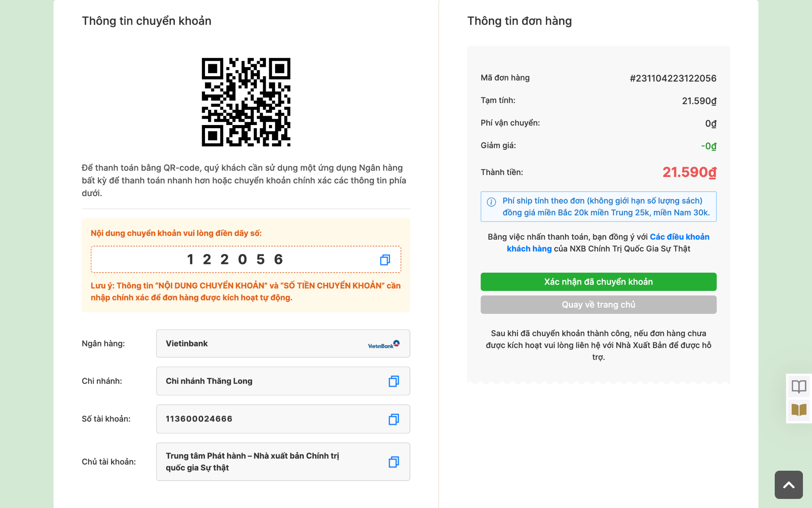Click the info icon in shipping notice

pos(491,202)
